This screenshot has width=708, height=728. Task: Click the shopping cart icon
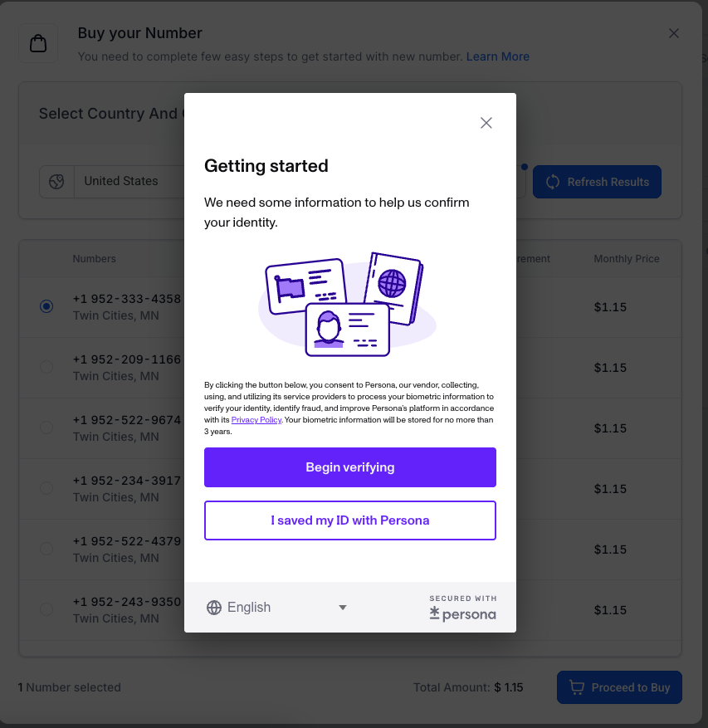(576, 687)
